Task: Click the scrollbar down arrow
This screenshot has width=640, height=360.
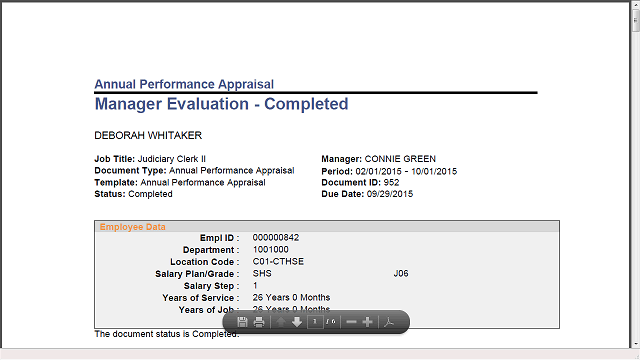Action: [636, 344]
